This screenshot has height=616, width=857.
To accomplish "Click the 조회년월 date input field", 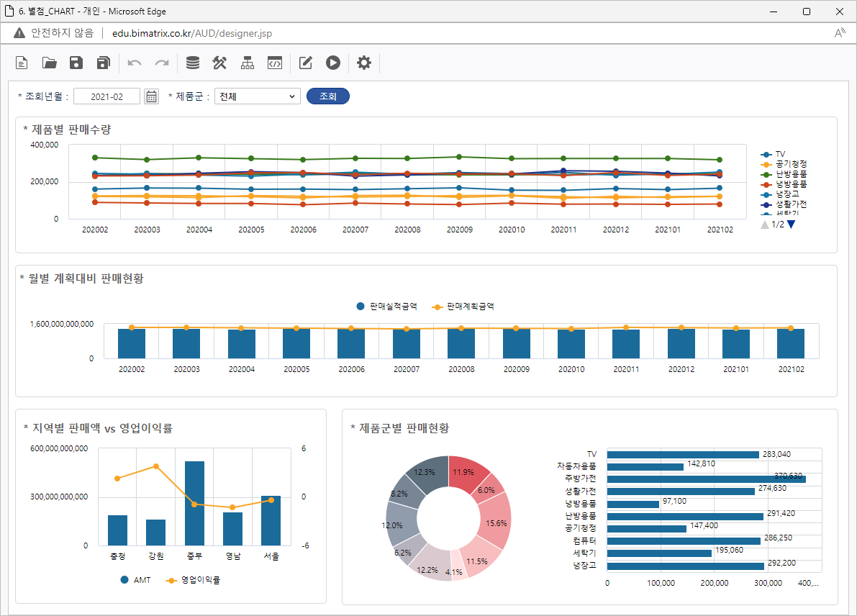I will pos(106,96).
